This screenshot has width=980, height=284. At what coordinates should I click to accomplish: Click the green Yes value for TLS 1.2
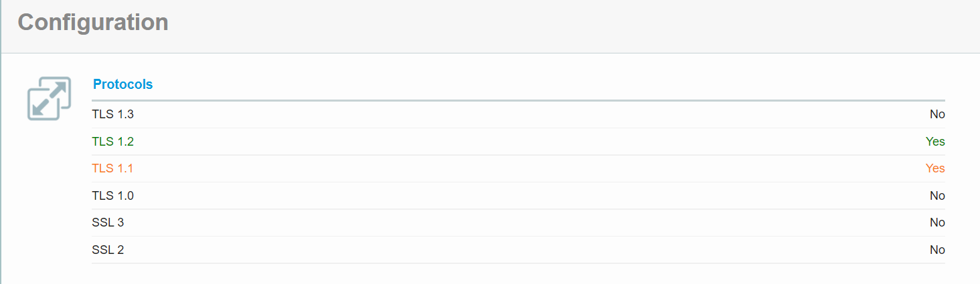[x=935, y=142]
